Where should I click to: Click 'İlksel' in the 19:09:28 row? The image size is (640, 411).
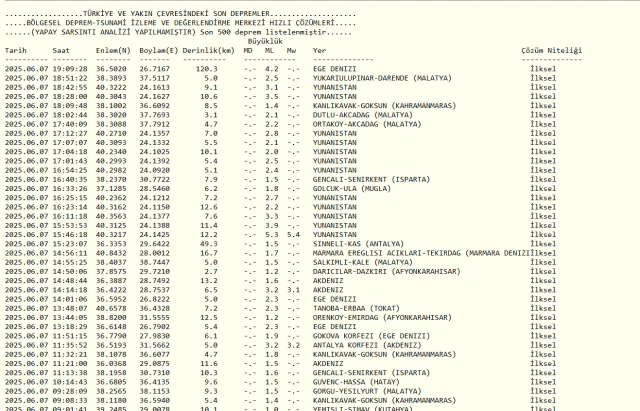(x=543, y=69)
